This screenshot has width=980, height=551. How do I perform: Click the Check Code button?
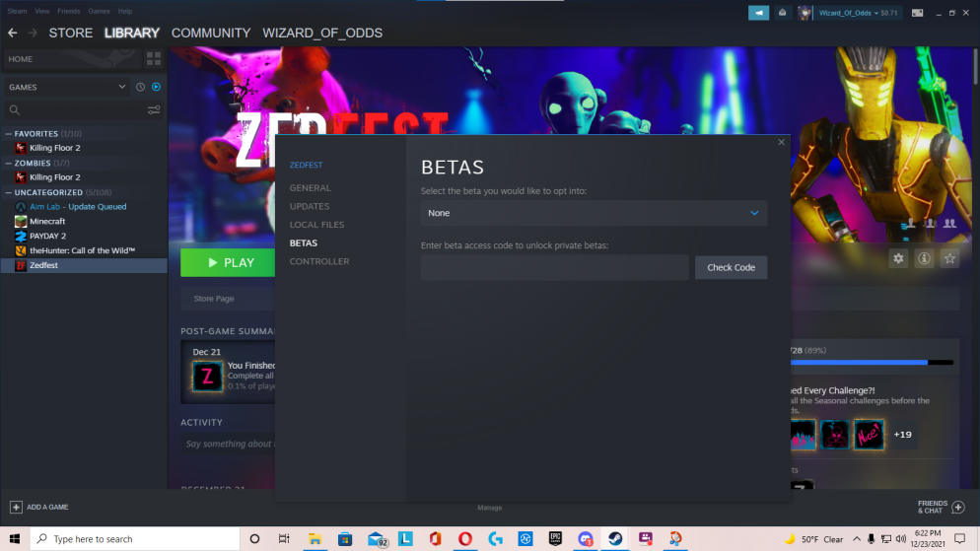(731, 267)
